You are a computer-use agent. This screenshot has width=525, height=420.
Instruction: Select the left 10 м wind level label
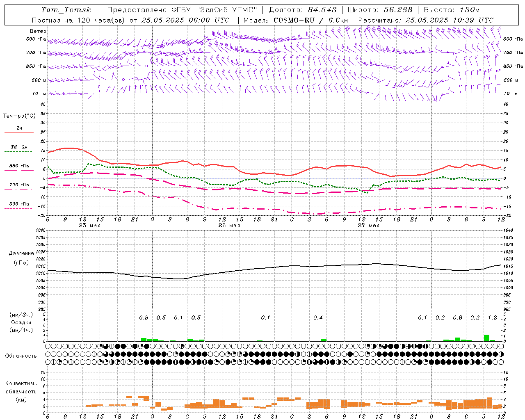39,94
